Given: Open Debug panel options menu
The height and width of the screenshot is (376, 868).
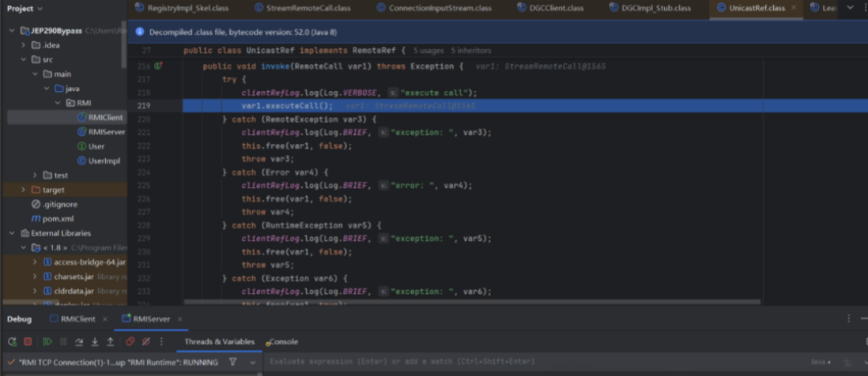Looking at the screenshot, I should 848,319.
